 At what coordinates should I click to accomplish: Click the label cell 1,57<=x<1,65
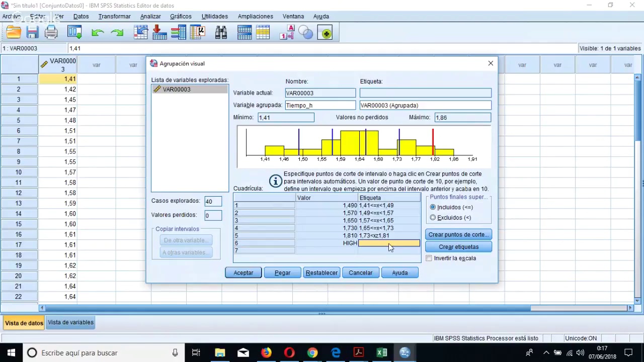pyautogui.click(x=389, y=221)
